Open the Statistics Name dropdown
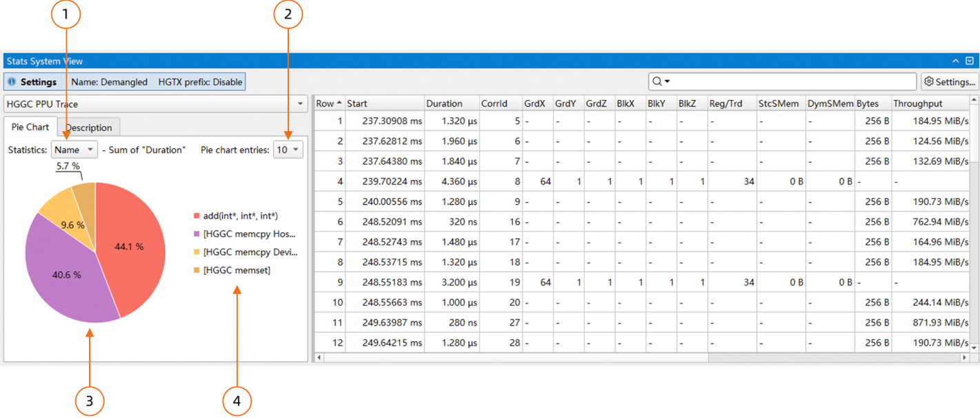980x418 pixels. click(x=74, y=150)
